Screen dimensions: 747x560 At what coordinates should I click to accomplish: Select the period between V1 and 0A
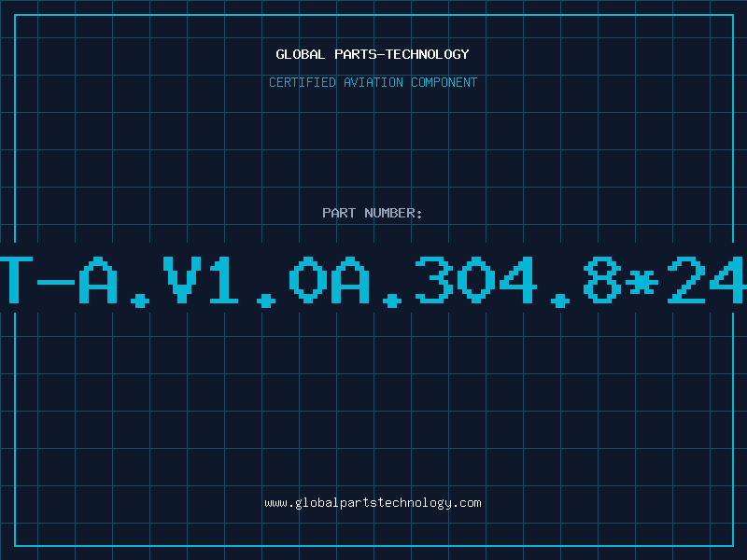266,301
